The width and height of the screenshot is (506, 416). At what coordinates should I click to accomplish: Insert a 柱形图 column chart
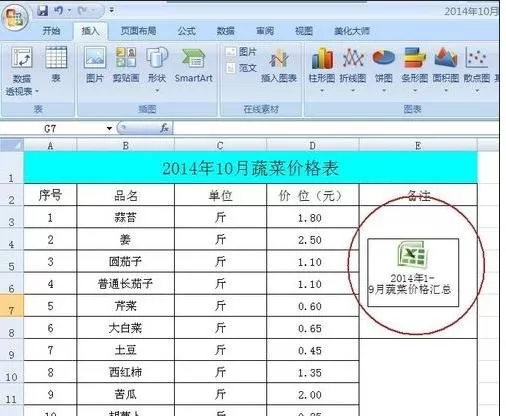[x=322, y=65]
